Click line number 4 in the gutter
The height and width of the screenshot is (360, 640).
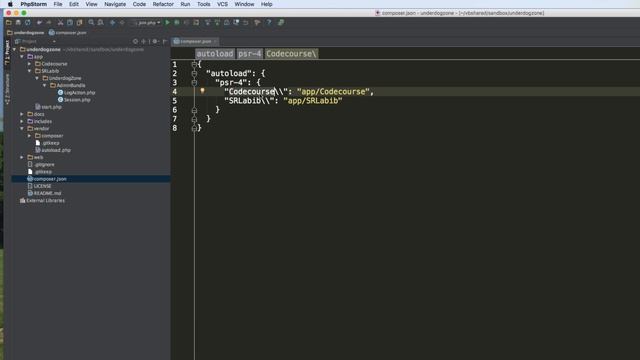pos(175,92)
